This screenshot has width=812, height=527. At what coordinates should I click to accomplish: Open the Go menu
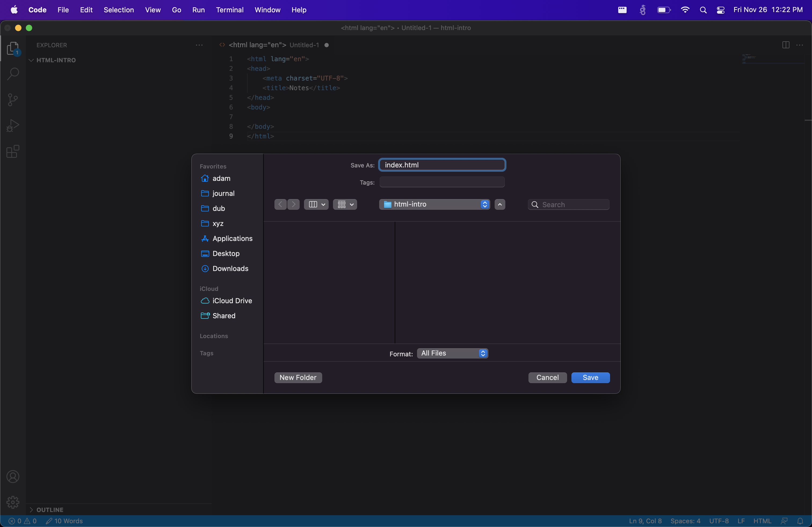(x=176, y=10)
